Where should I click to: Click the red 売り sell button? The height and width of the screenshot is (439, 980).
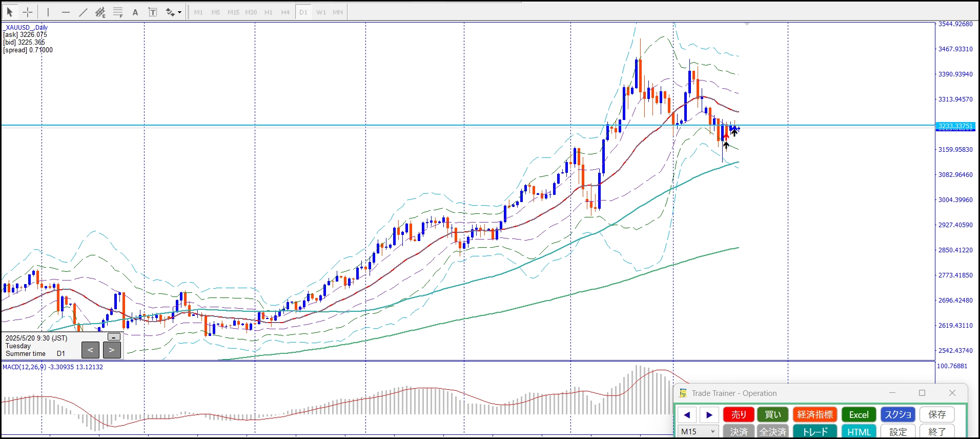tap(739, 414)
